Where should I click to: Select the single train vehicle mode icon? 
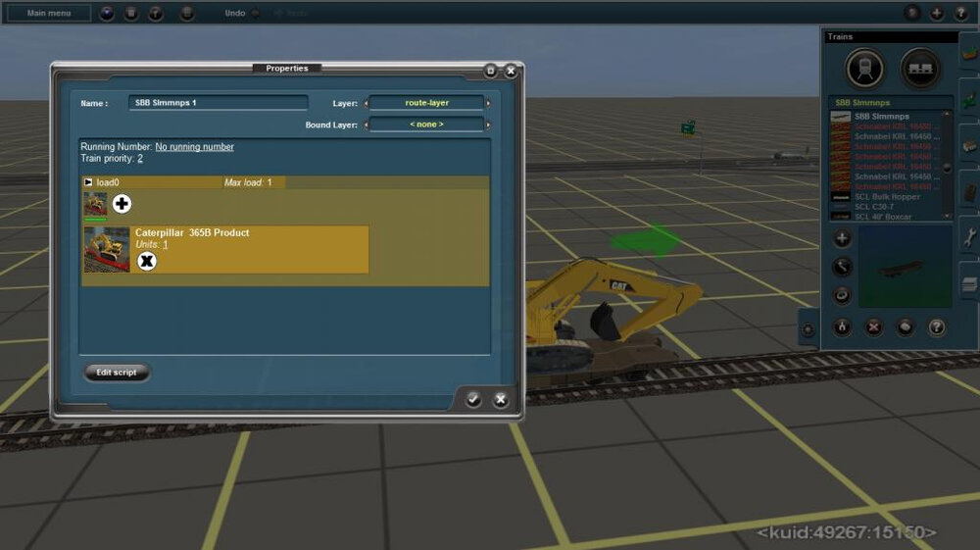[864, 68]
